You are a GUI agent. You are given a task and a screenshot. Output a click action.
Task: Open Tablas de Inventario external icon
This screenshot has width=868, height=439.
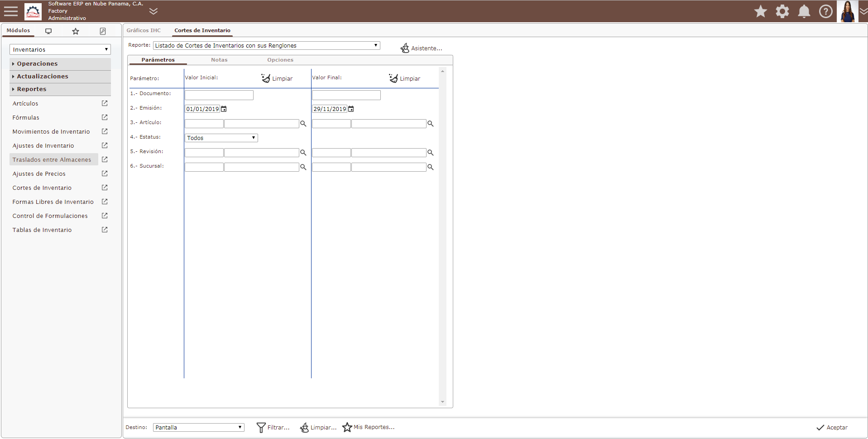pos(105,230)
